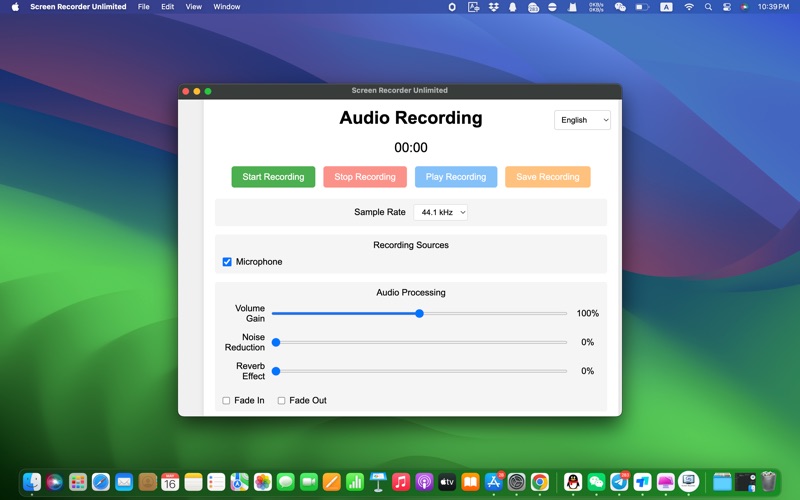Screen dimensions: 800x500
Task: Click Play Recording
Action: tap(456, 177)
